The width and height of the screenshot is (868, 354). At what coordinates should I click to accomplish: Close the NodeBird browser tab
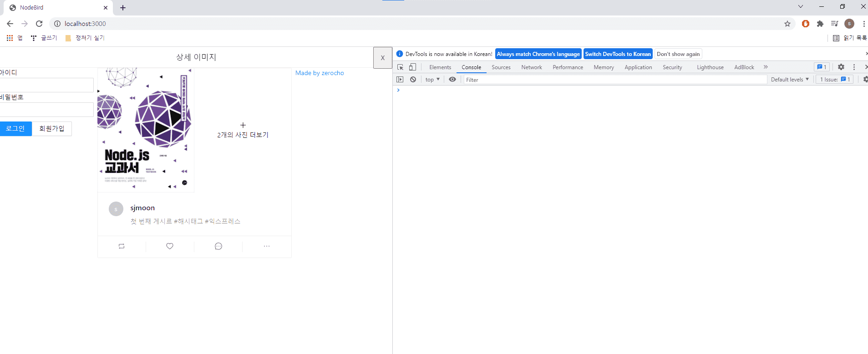106,8
